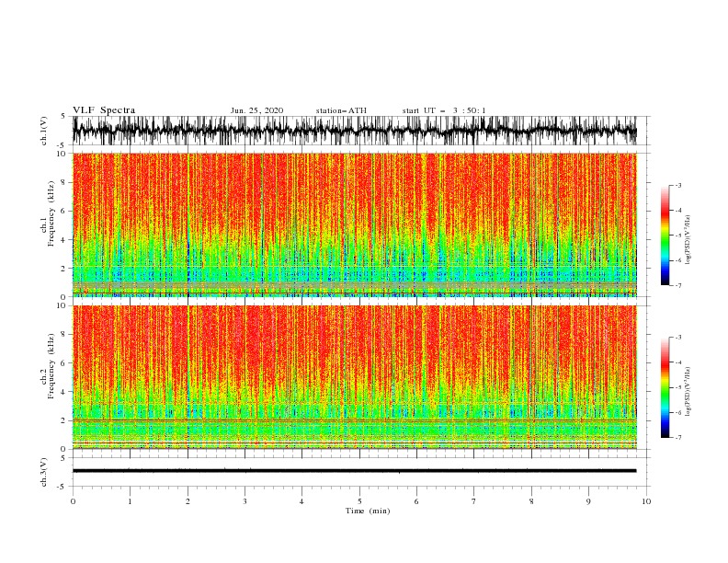Click the ch.2 spectrogram panel
Viewport: 728px width, 563px height.
tap(355, 377)
